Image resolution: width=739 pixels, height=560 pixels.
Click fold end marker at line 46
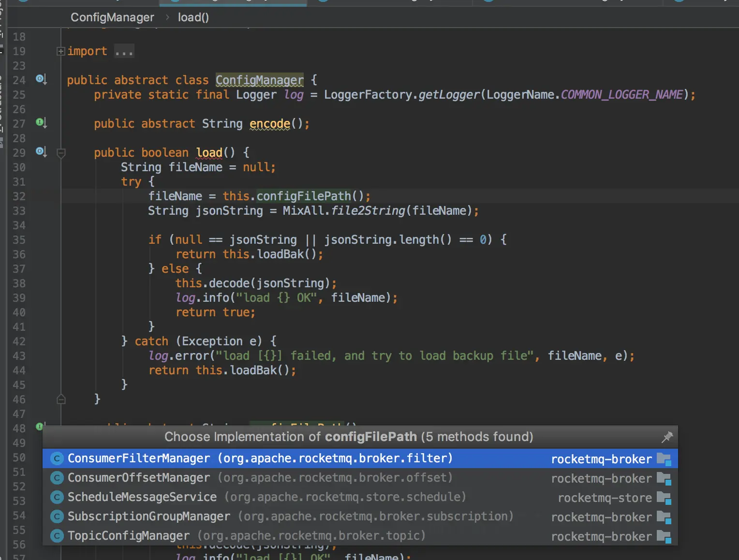[x=61, y=399]
